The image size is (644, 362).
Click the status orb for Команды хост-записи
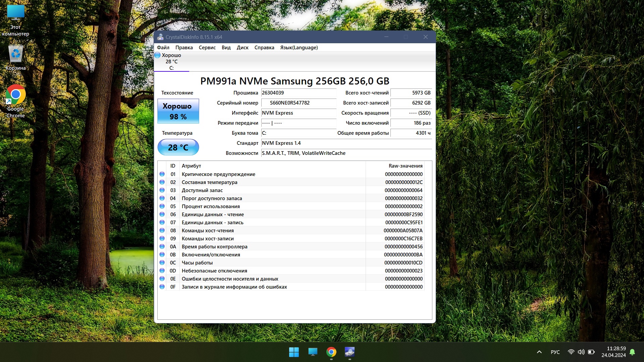pos(162,238)
